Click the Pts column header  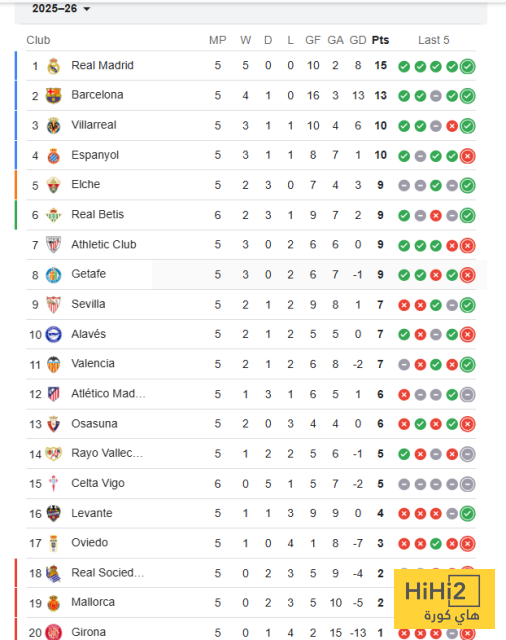380,40
